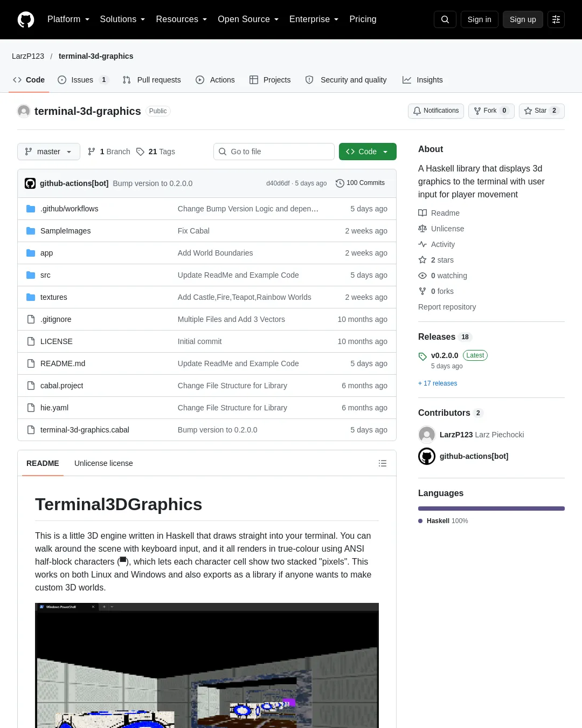
Task: Open the .github/workflows folder
Action: tap(69, 209)
